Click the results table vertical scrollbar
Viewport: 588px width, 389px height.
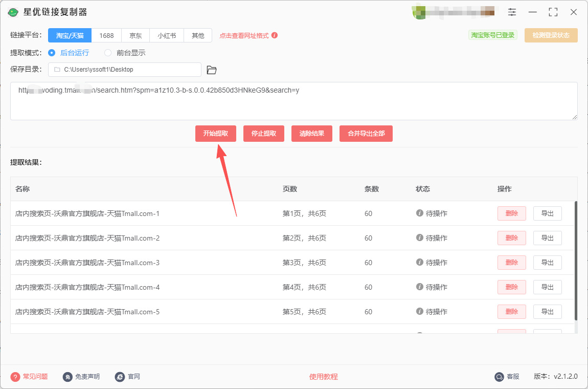point(576,261)
